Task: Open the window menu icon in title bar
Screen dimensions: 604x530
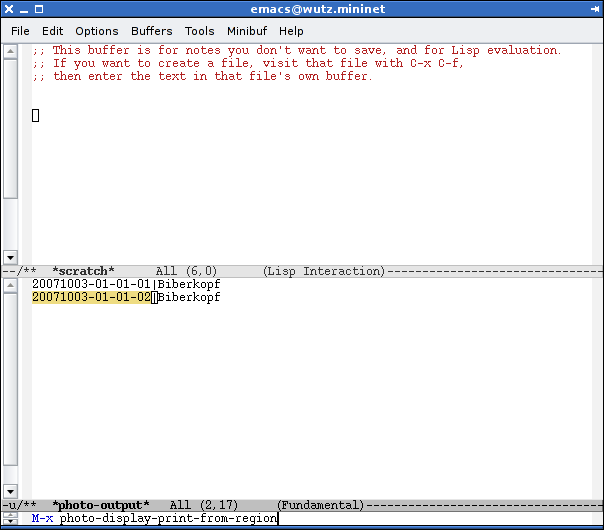Action: tap(10, 10)
